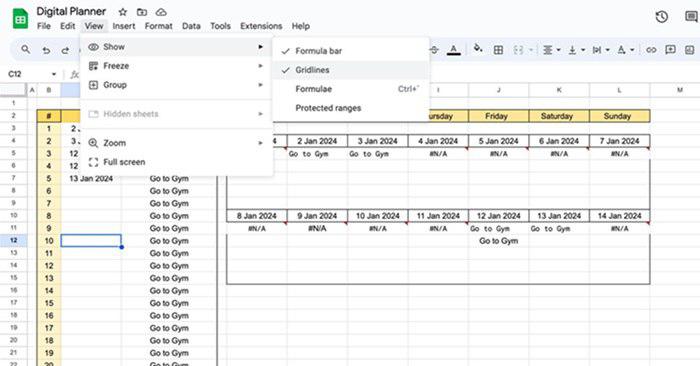The image size is (700, 366).
Task: Select the 2 Jan 2024 cell
Action: pos(317,141)
